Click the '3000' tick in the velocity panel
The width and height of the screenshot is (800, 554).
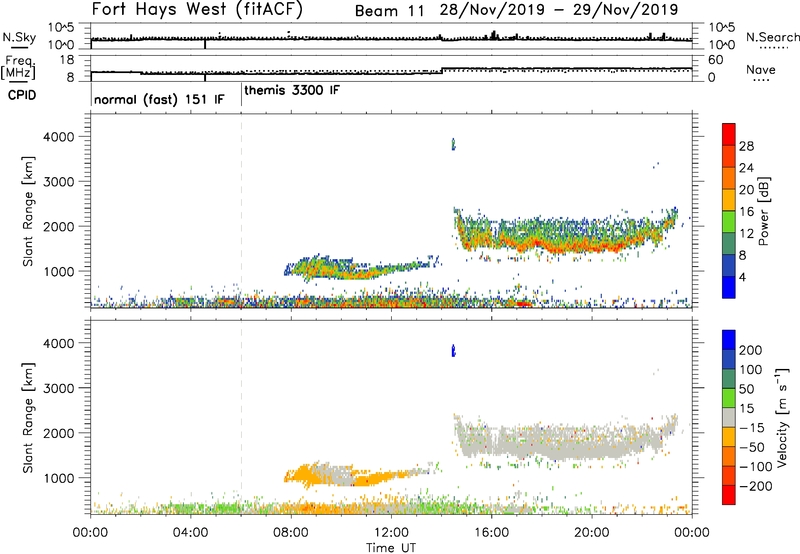point(59,388)
